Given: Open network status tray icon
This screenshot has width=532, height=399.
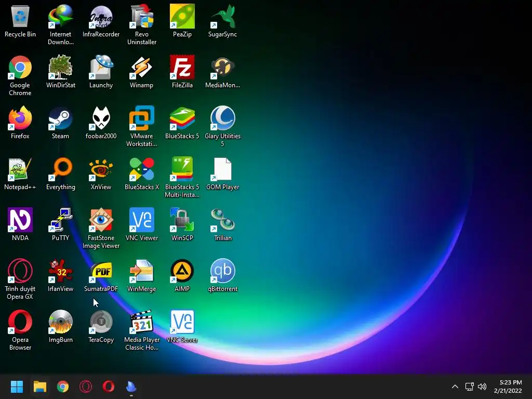Looking at the screenshot, I should [469, 387].
